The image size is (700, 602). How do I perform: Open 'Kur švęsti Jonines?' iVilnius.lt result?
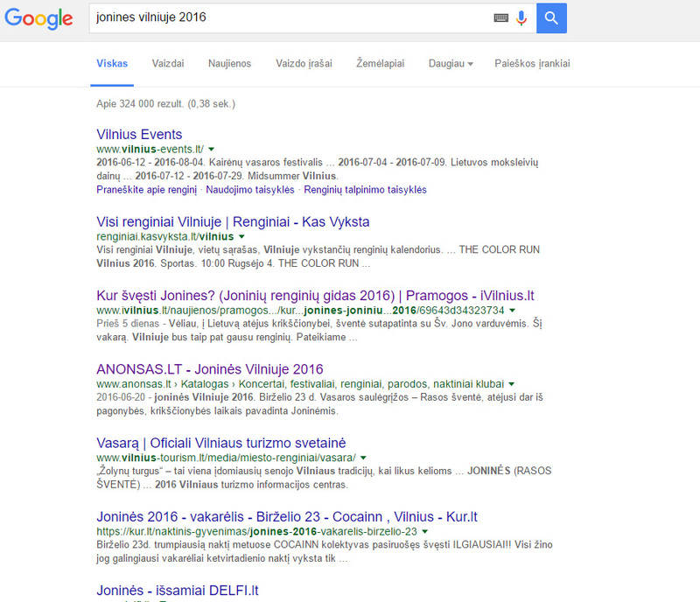pyautogui.click(x=315, y=296)
